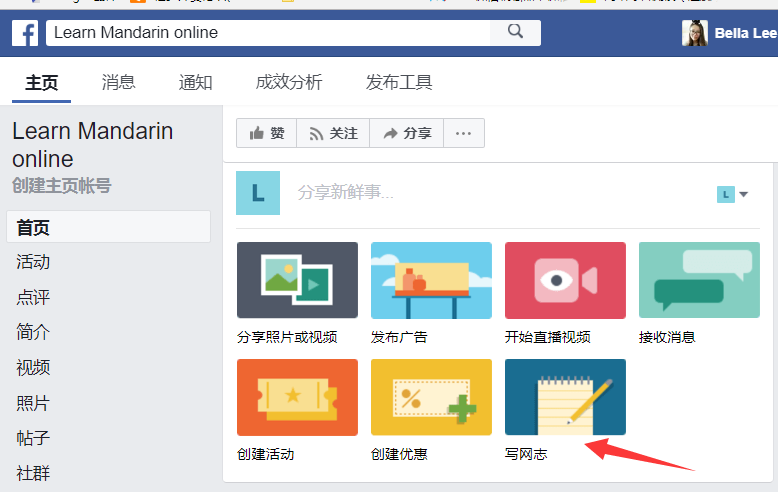Click the 关注 follow button
This screenshot has height=492, width=778.
pos(333,133)
